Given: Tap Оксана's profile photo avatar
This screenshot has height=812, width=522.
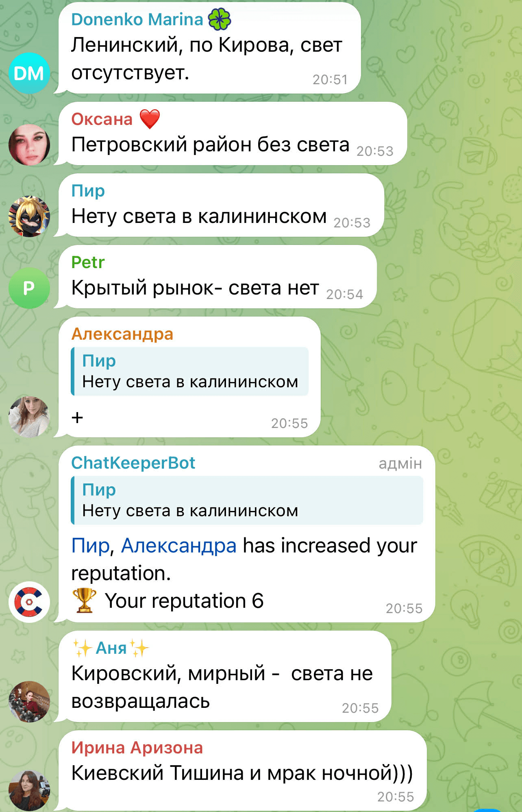Looking at the screenshot, I should coord(29,145).
